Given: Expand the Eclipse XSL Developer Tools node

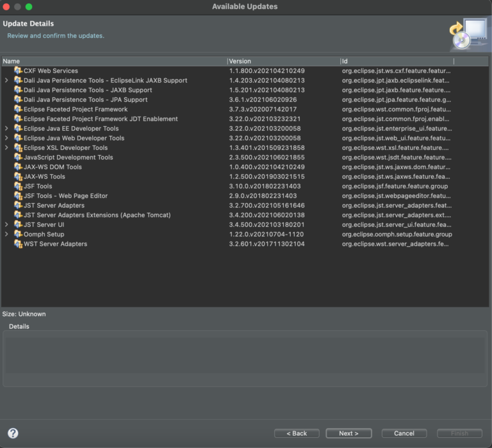Looking at the screenshot, I should pos(6,148).
